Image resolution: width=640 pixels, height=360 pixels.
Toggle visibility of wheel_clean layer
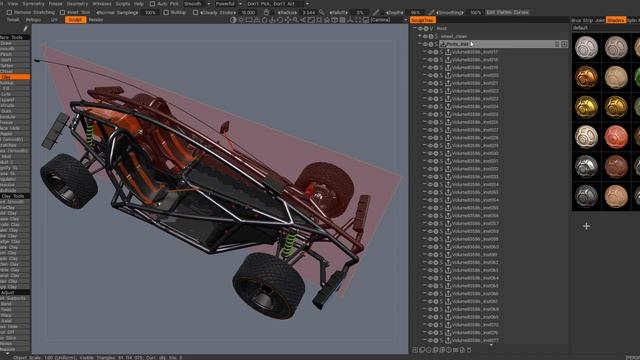(x=425, y=36)
